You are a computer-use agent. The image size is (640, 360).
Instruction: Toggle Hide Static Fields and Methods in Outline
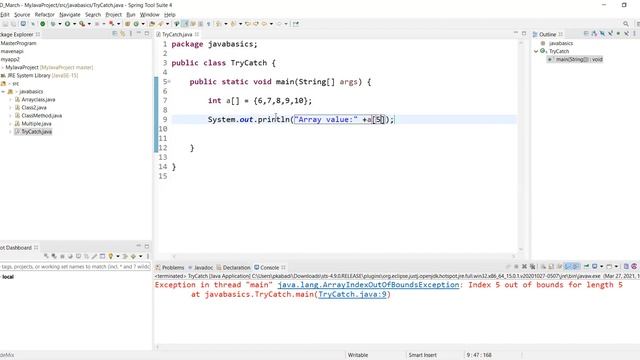coord(610,34)
